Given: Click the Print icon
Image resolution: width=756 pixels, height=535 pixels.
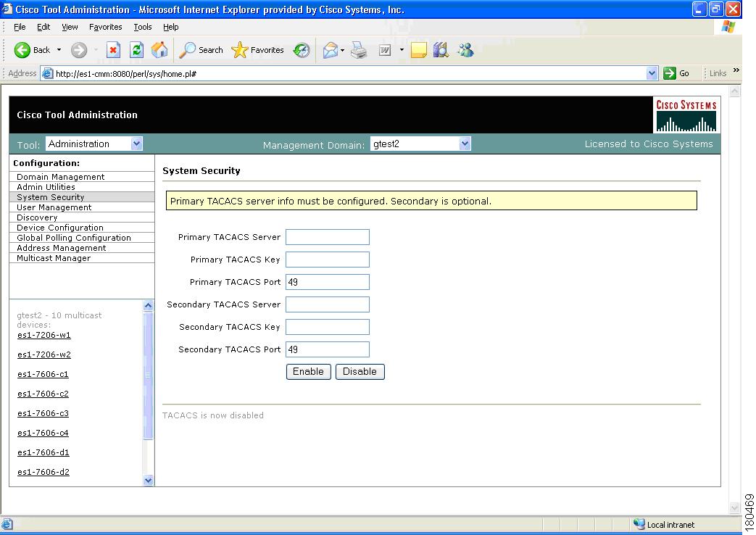Looking at the screenshot, I should (x=359, y=50).
